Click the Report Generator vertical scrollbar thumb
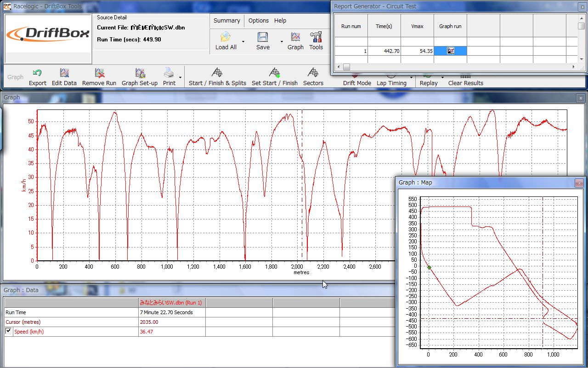 (582, 26)
